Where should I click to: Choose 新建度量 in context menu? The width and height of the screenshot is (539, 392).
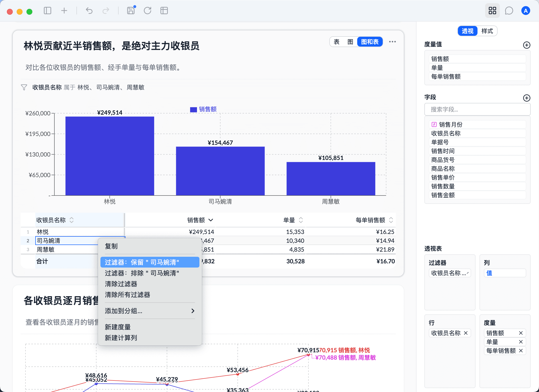coord(150,327)
